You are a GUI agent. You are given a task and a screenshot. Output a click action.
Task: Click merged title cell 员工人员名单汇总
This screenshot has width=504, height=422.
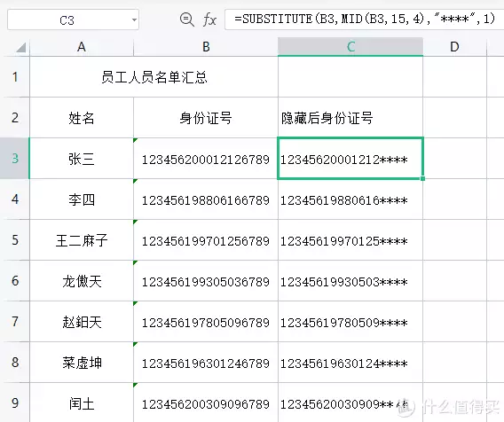click(x=154, y=77)
